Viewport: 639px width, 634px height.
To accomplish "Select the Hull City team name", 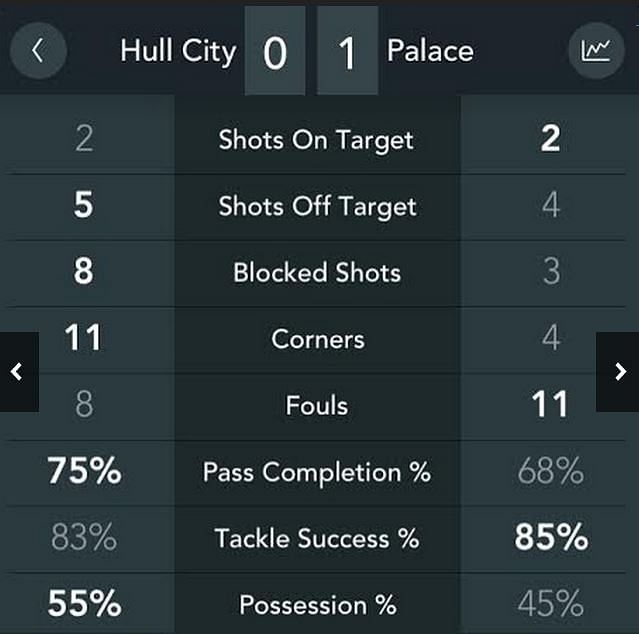I will tap(178, 51).
